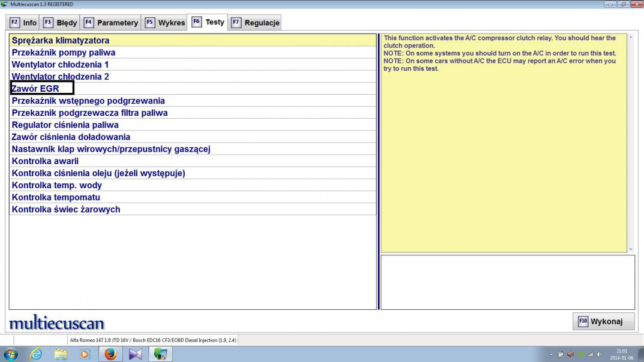Show hidden system tray icons
This screenshot has width=644, height=362.
click(551, 354)
